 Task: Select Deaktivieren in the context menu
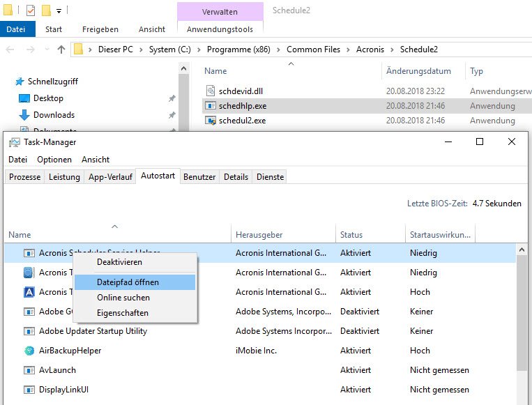(x=135, y=262)
